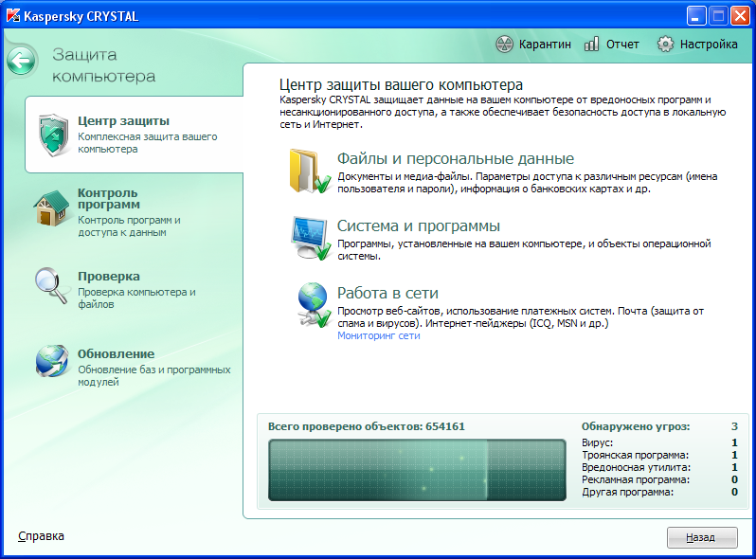Click the Report (Отчет) bar chart icon
Image resolution: width=756 pixels, height=559 pixels.
pos(591,45)
